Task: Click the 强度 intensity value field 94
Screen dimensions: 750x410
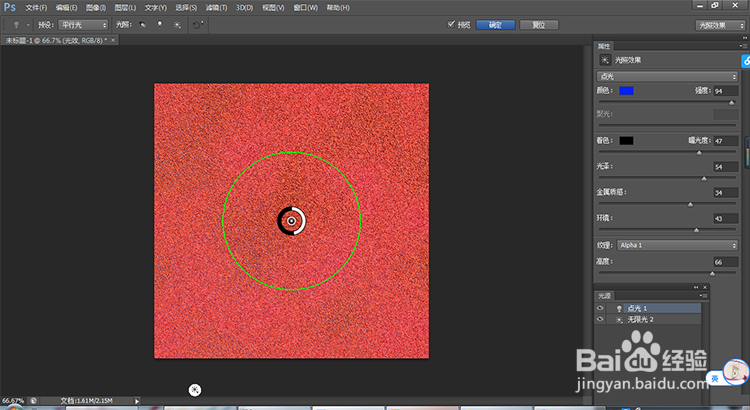Action: click(x=726, y=91)
